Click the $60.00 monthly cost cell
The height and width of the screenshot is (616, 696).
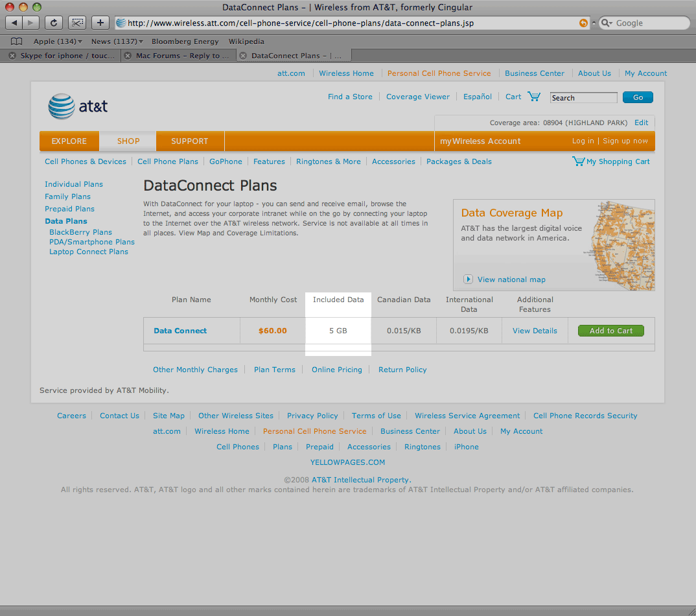click(273, 331)
